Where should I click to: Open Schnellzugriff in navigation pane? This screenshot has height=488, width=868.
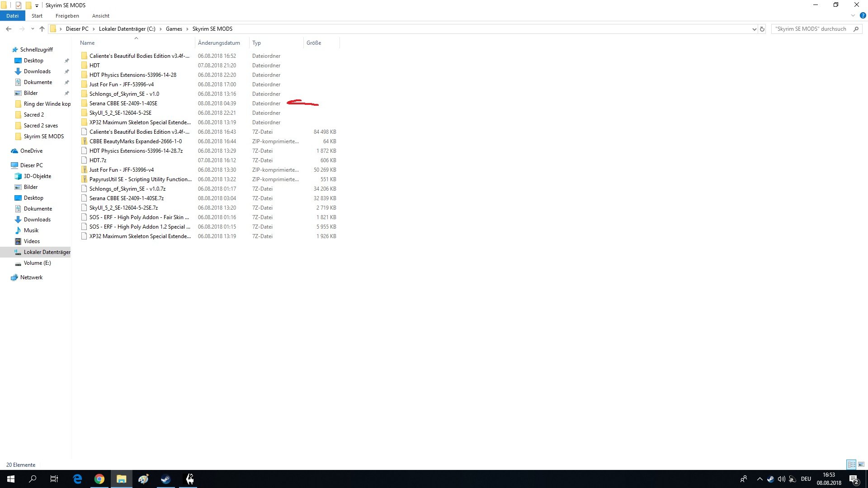(x=36, y=50)
